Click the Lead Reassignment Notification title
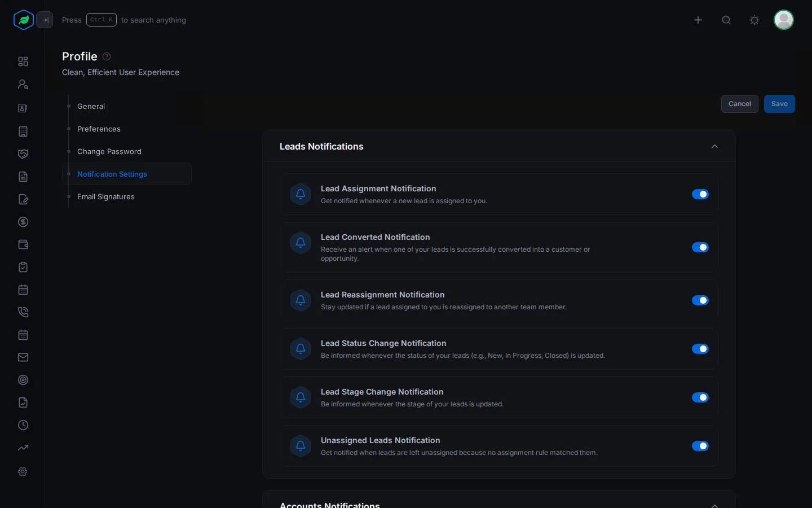Image resolution: width=812 pixels, height=508 pixels. click(x=383, y=295)
